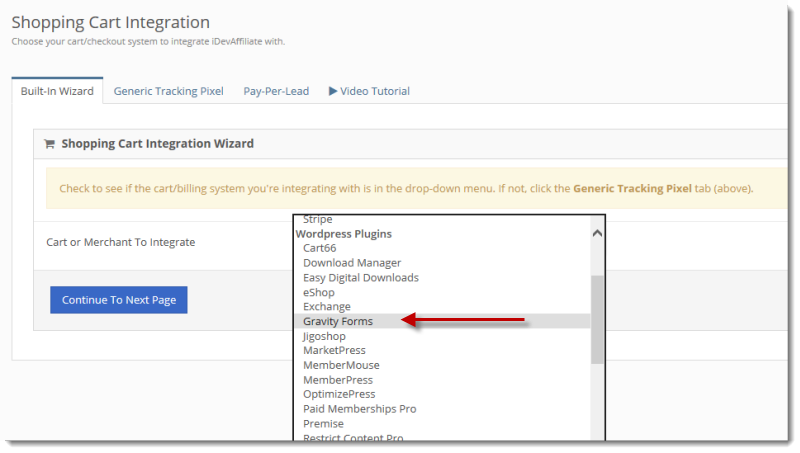Viewport: 800px width, 453px height.
Task: Select Cart66 in the dropdown list
Action: coord(319,248)
